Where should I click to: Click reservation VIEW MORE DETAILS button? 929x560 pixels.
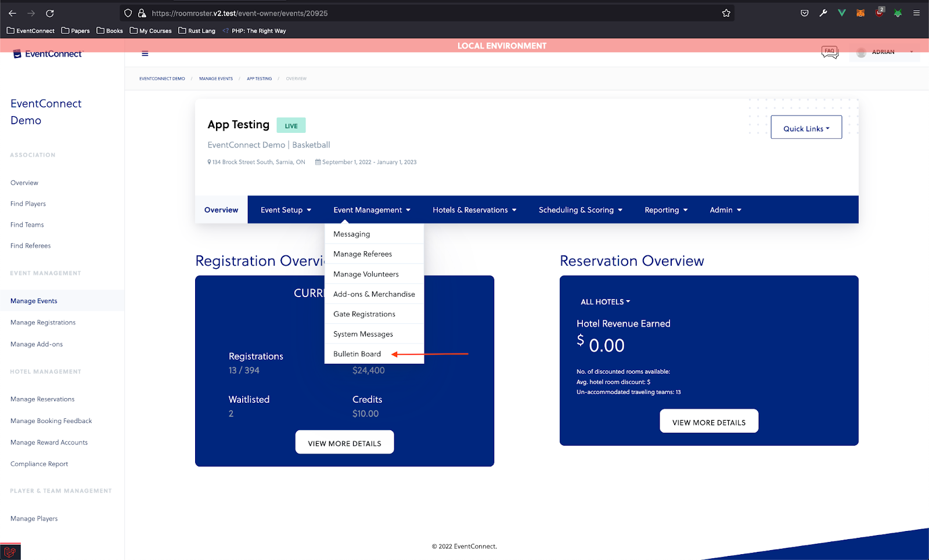coord(709,421)
